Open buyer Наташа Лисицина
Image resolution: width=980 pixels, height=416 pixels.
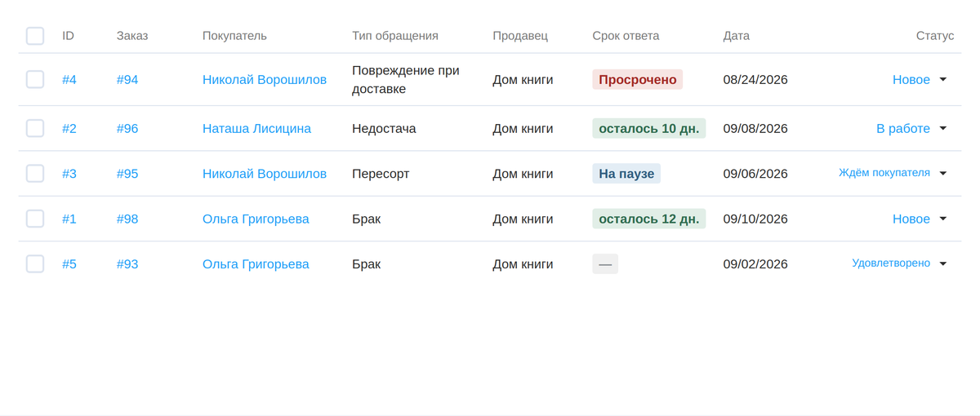pos(256,128)
